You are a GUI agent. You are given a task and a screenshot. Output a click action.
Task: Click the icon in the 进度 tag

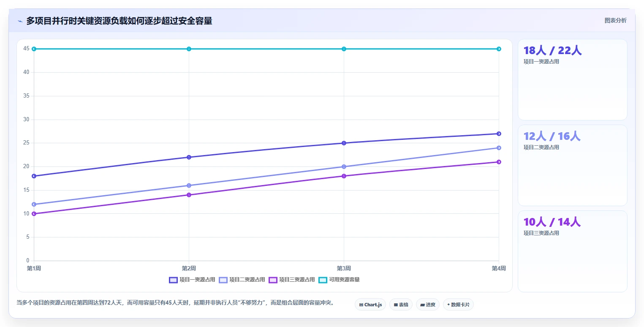[422, 305]
